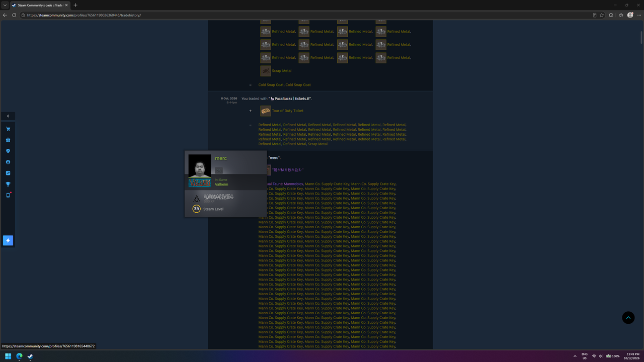Collapse the left sidebar with the chevron
644x362 pixels.
click(8, 116)
